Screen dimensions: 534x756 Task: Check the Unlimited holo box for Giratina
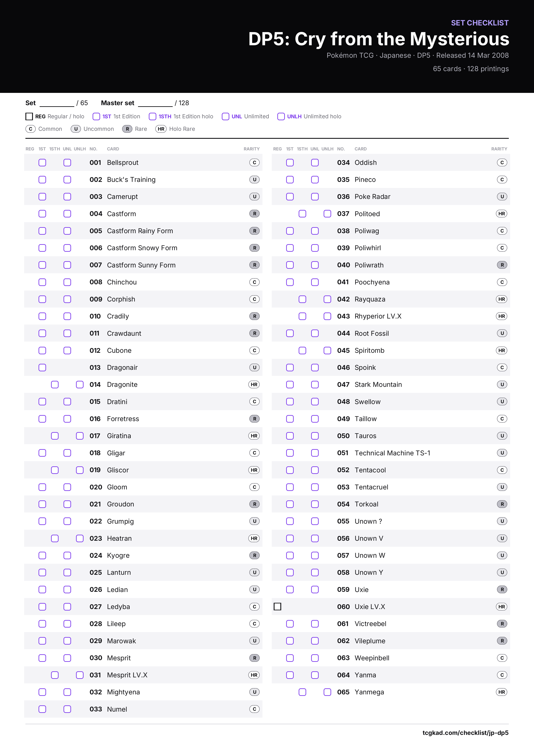click(x=80, y=436)
